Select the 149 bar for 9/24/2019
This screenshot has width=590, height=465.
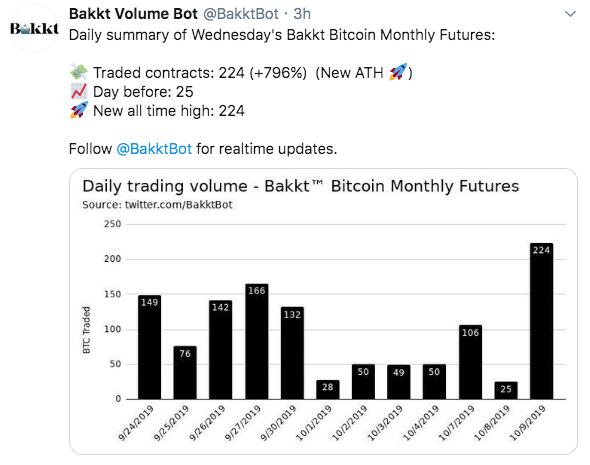tap(149, 347)
